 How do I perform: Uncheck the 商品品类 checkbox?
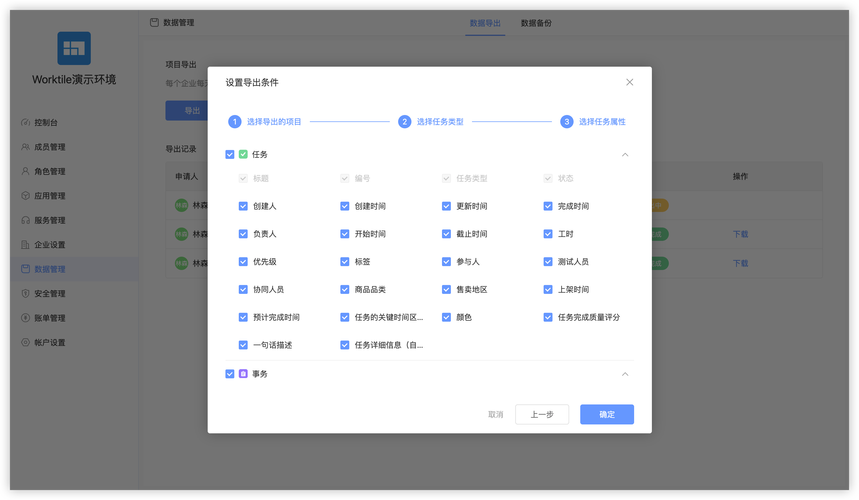345,289
